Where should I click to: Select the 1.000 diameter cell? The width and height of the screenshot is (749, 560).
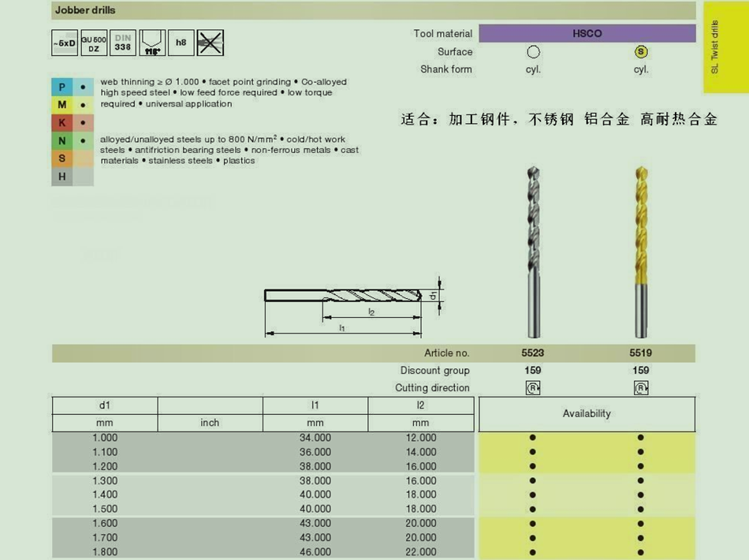(105, 438)
